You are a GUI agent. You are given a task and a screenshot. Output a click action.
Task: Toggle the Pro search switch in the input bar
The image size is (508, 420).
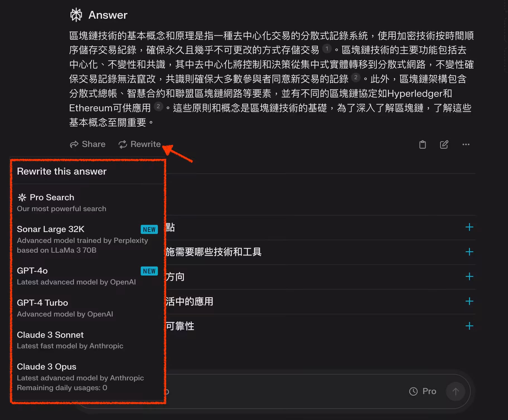422,391
